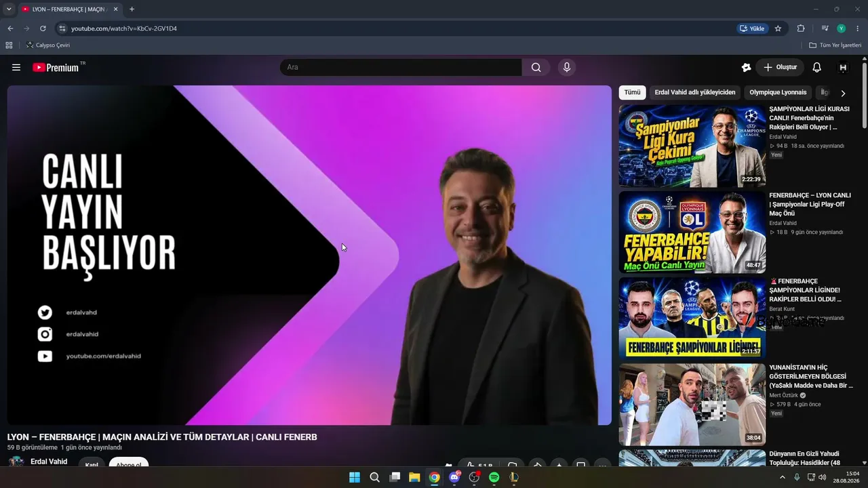Click the Ara search input field
This screenshot has width=868, height=488.
pyautogui.click(x=401, y=67)
